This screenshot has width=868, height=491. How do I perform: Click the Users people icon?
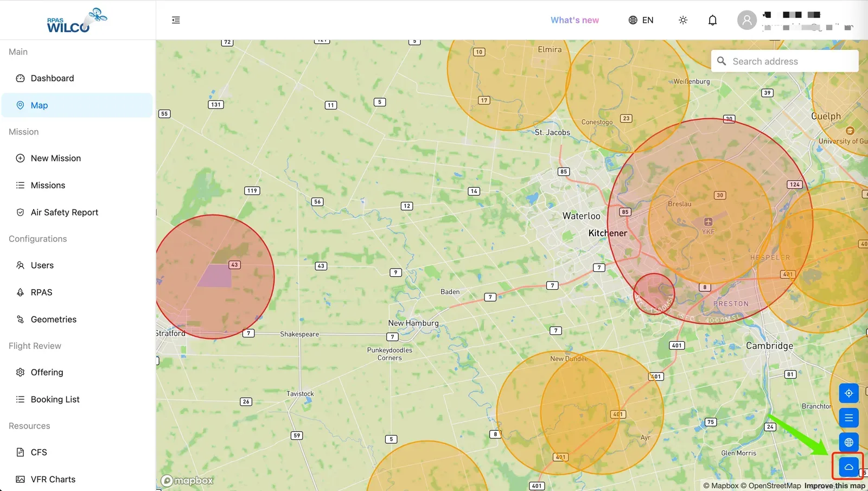tap(20, 265)
